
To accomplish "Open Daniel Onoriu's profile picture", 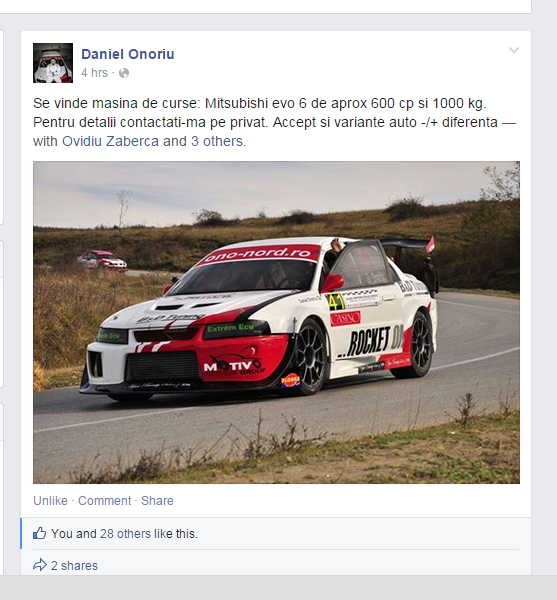I will coord(53,63).
